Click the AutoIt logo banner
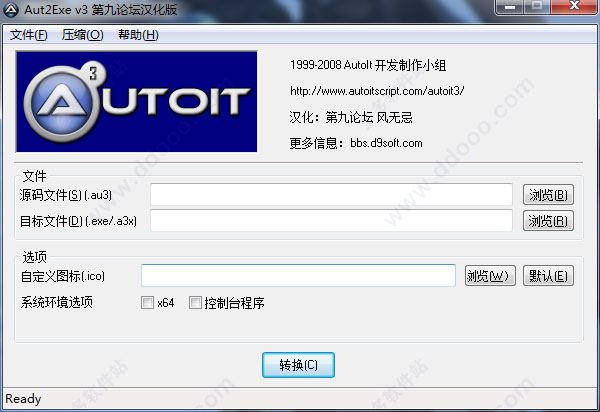The width and height of the screenshot is (600, 412). (137, 101)
